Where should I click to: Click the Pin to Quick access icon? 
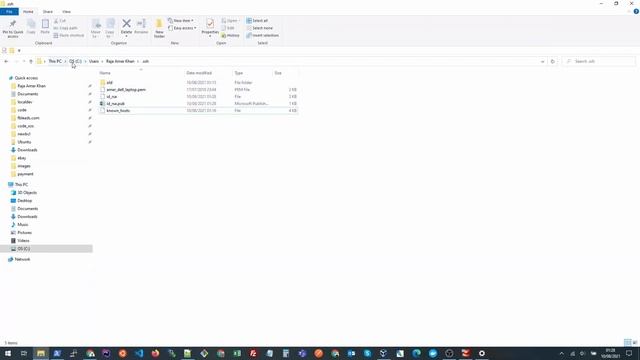[13, 24]
